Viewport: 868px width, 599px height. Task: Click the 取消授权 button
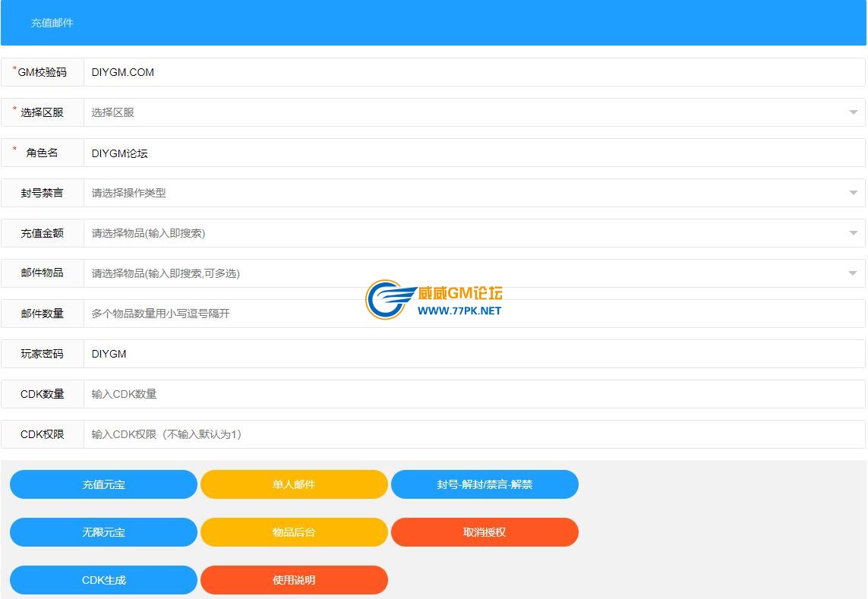[485, 532]
